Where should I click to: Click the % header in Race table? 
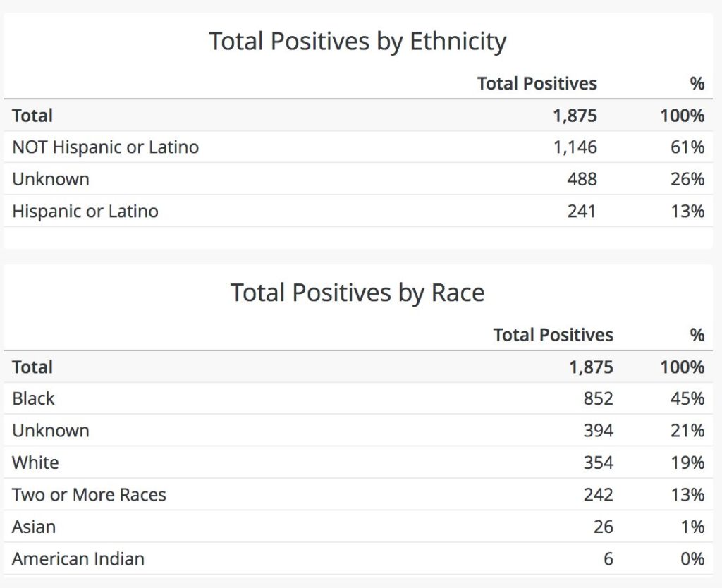(697, 335)
